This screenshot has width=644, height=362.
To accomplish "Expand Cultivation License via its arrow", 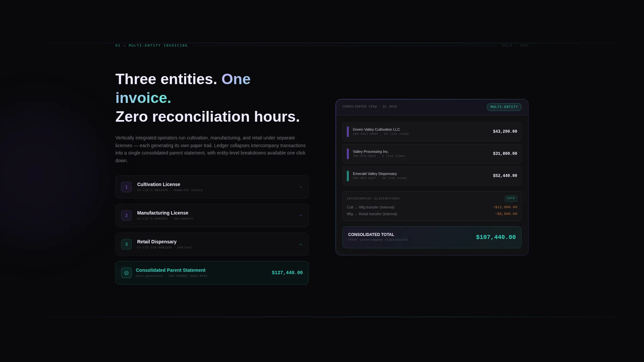I will tap(301, 187).
